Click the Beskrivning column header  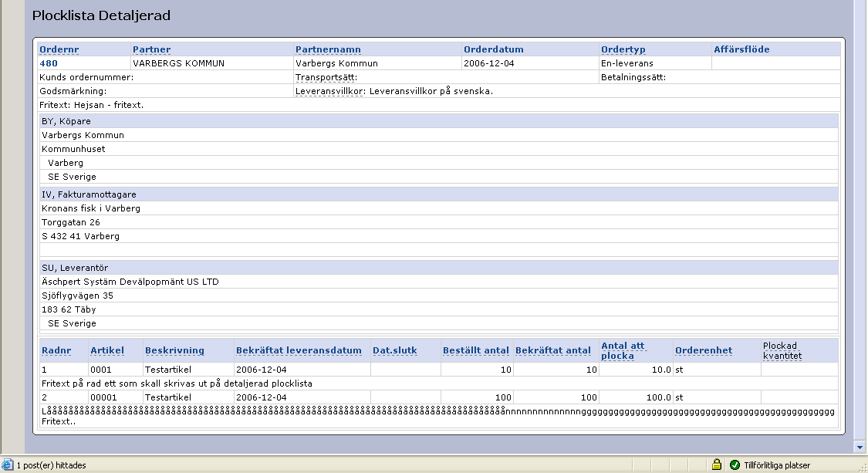[174, 350]
